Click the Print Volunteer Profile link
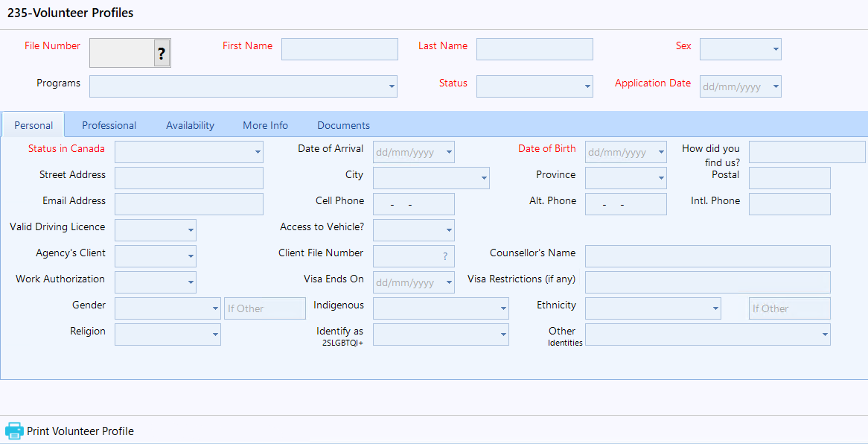The image size is (868, 444). [x=80, y=431]
